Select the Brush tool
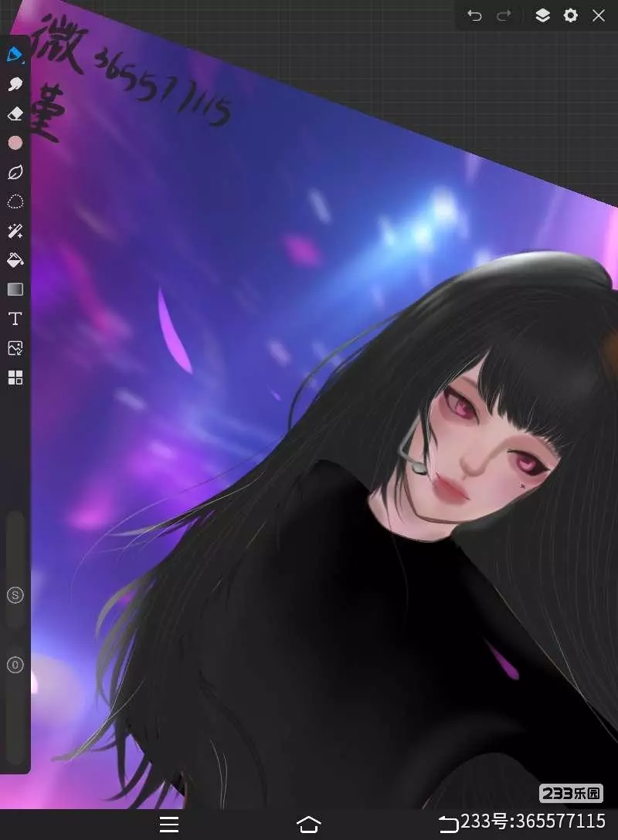This screenshot has height=840, width=618. (15, 55)
